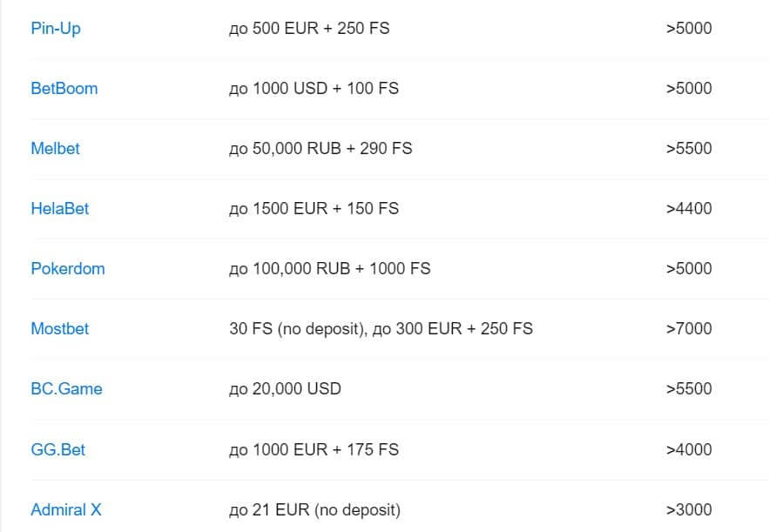
Task: Click the 'до 21 EUR (no deposit)' text
Action: pyautogui.click(x=315, y=510)
